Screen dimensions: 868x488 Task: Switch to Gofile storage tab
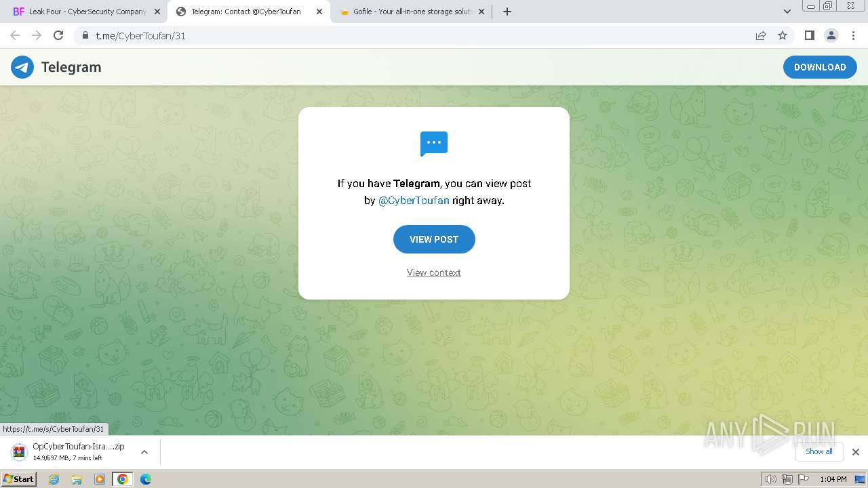[410, 12]
